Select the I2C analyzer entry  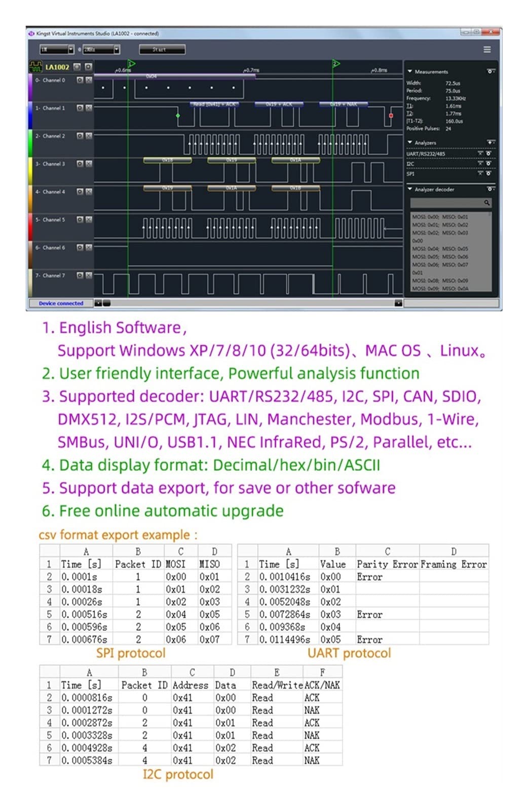[x=410, y=163]
